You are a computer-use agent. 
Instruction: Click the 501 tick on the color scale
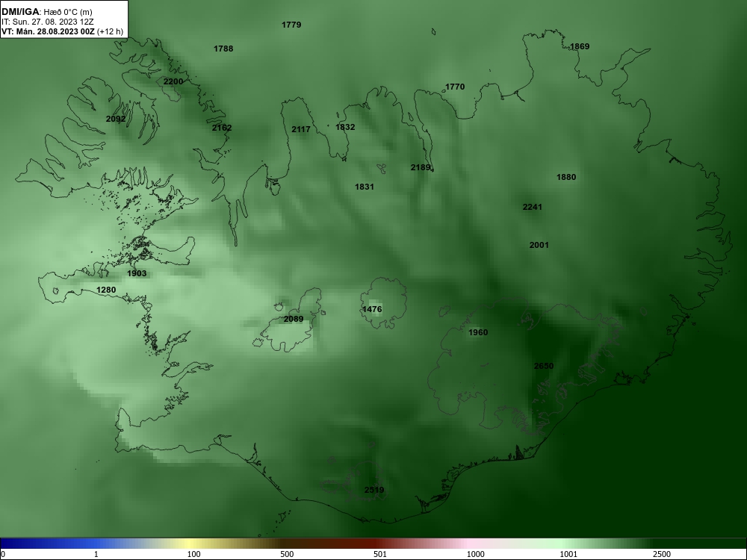tap(380, 554)
